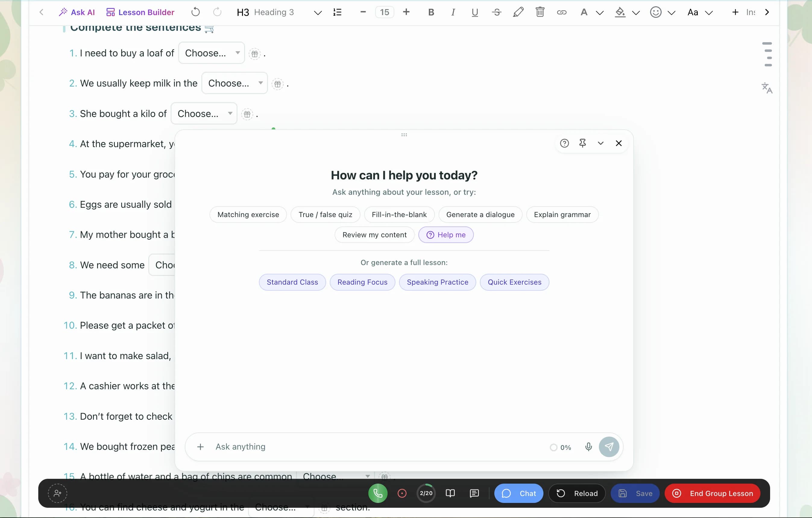Click the text color A icon
The width and height of the screenshot is (812, 518).
pos(584,12)
